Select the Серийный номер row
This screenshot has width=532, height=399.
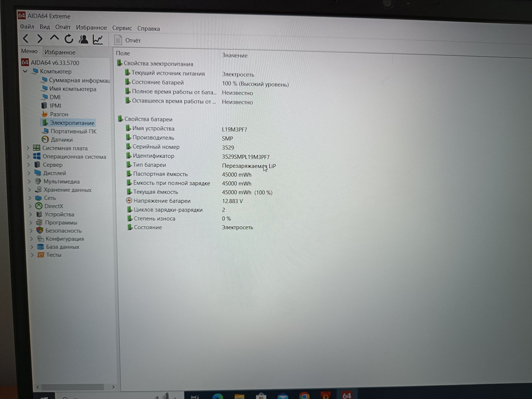tap(180, 147)
